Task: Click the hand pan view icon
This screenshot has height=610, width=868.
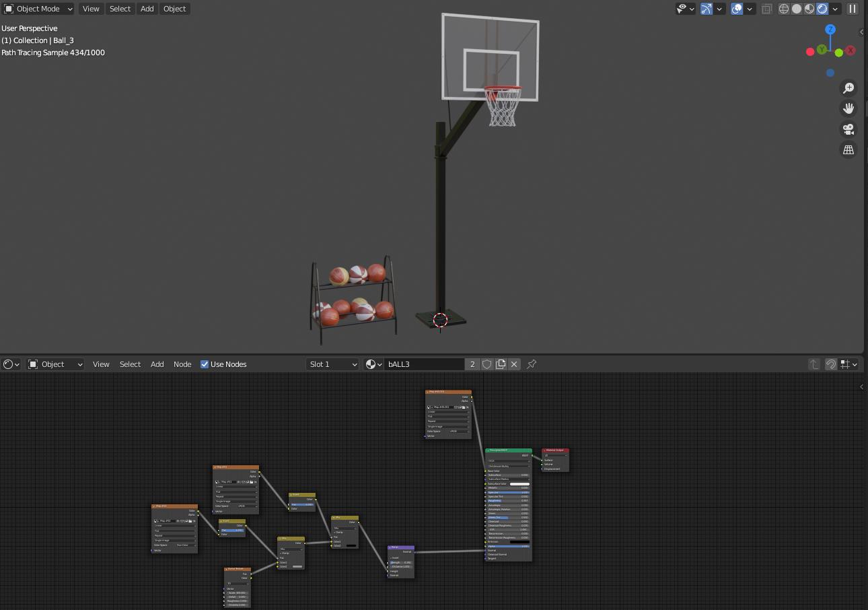Action: pyautogui.click(x=848, y=108)
